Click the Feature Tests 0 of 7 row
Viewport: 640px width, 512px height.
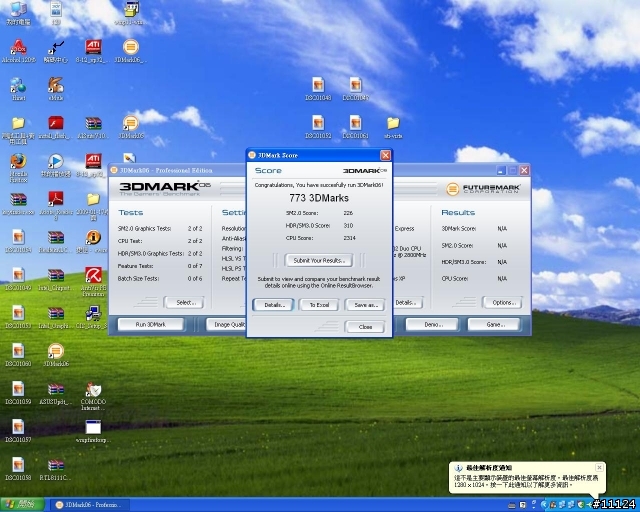click(160, 266)
